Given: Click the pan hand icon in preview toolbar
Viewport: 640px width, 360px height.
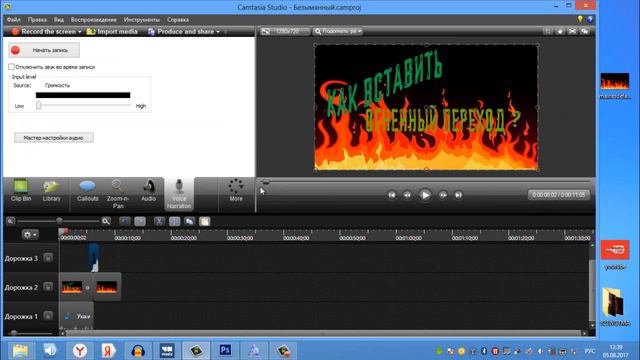Looking at the screenshot, I should click(560, 31).
